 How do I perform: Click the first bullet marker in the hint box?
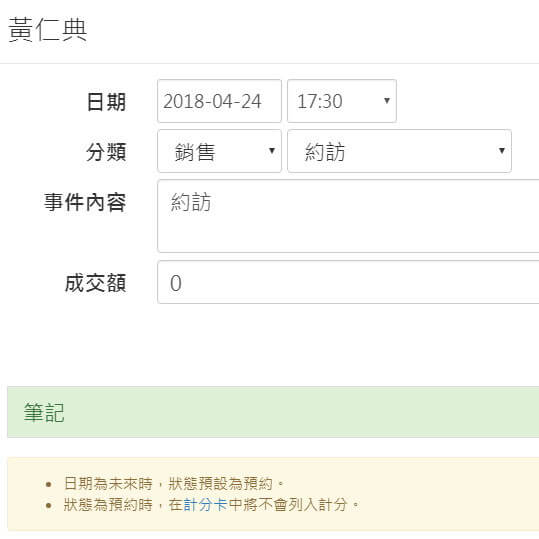(48, 485)
